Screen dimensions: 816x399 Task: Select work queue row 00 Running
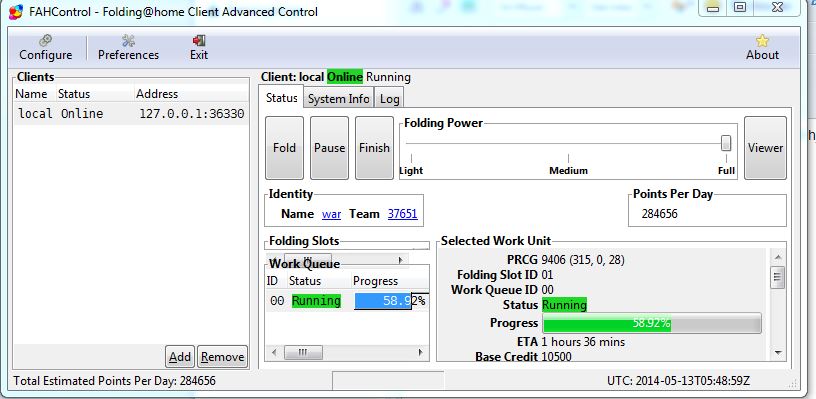tap(347, 301)
